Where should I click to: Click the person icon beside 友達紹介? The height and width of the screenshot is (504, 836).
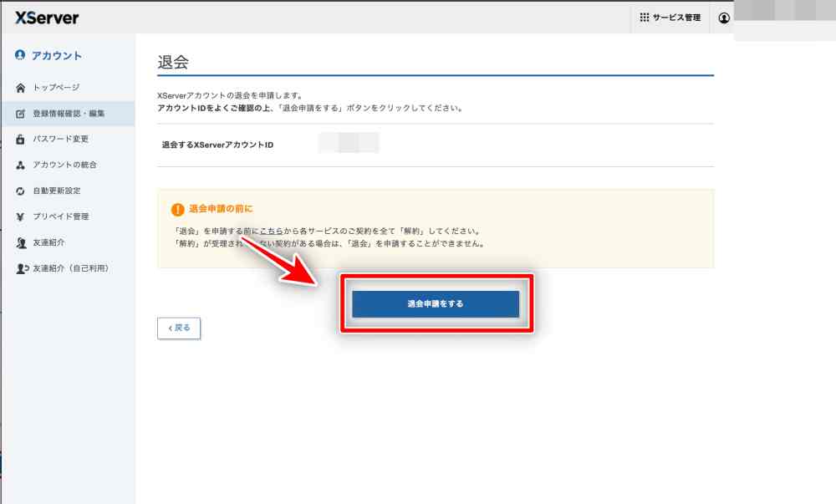pyautogui.click(x=21, y=243)
